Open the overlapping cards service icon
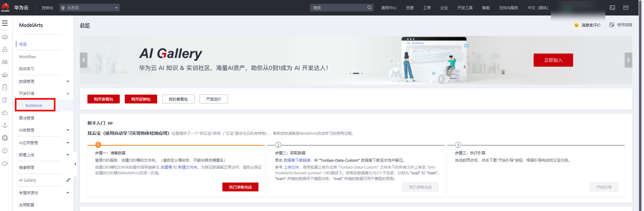The image size is (644, 211). [x=5, y=100]
